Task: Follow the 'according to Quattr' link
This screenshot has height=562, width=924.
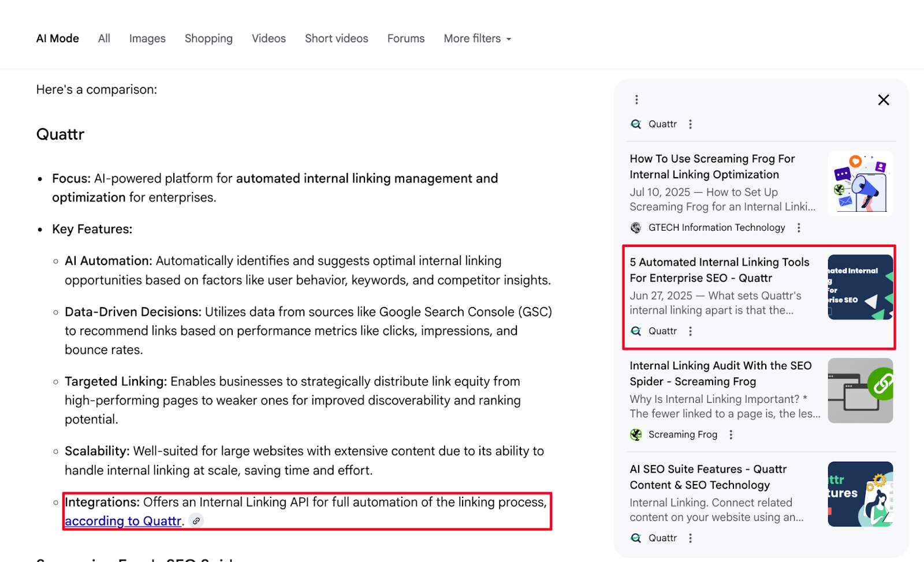Action: 123,521
